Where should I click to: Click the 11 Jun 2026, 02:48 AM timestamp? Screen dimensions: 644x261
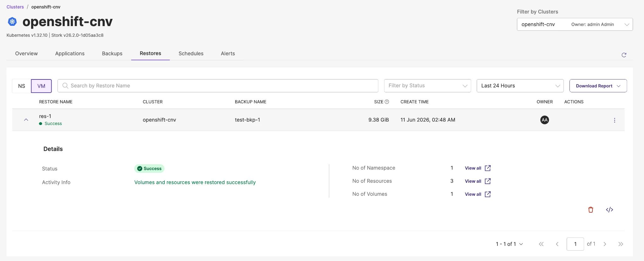[428, 120]
